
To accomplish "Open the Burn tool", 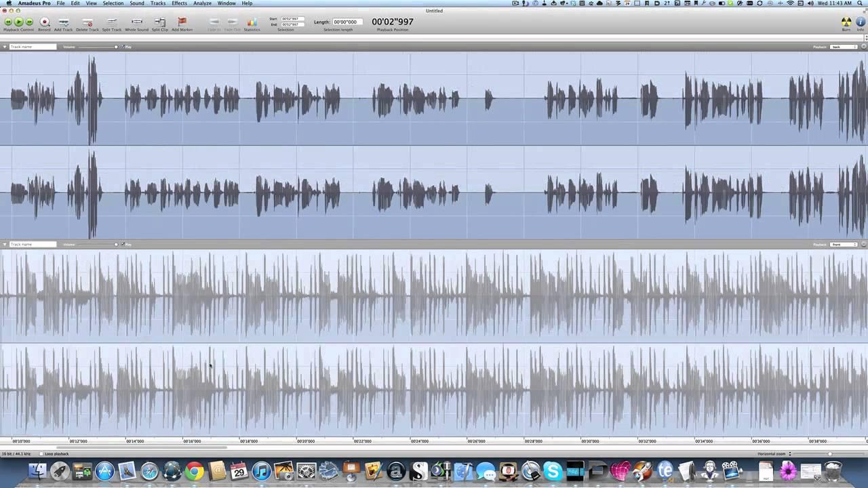I will (x=846, y=22).
